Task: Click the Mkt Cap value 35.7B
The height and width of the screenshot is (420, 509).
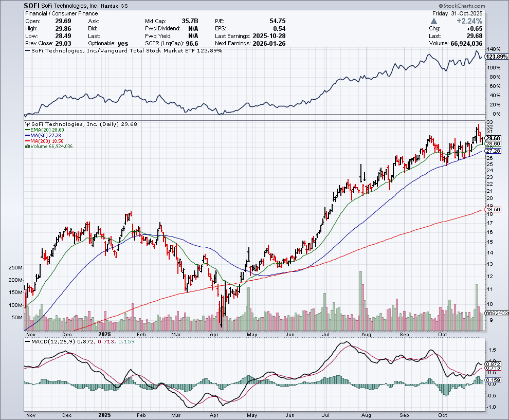Action: [190, 21]
